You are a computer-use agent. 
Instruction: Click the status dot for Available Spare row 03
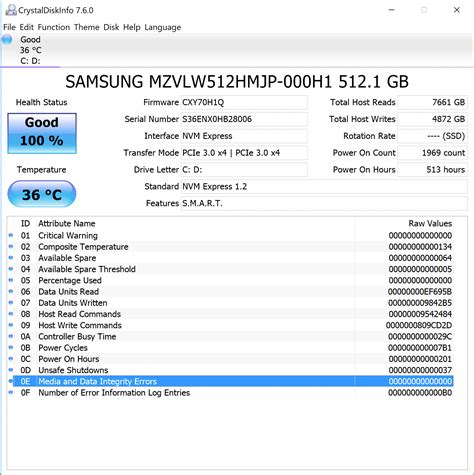tap(11, 258)
